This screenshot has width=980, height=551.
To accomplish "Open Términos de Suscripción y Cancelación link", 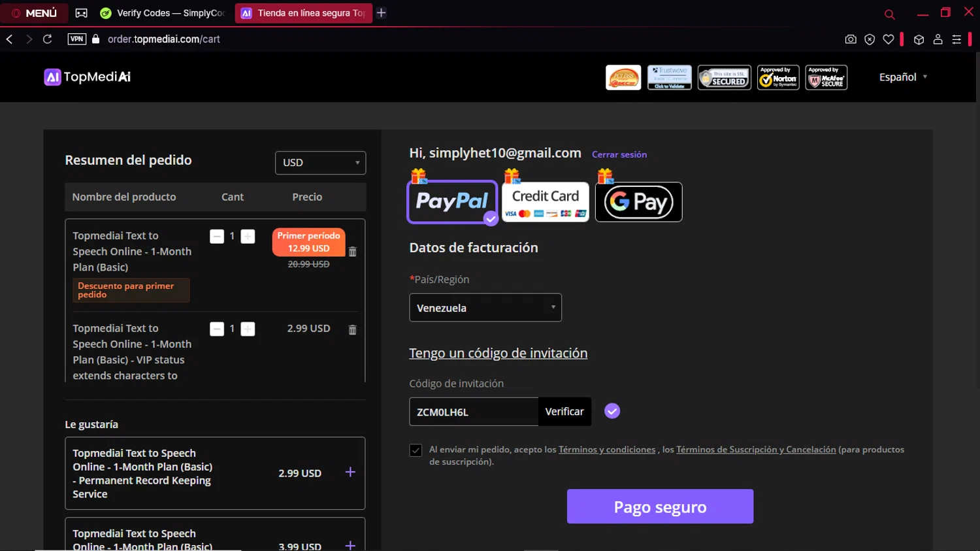I will click(756, 450).
